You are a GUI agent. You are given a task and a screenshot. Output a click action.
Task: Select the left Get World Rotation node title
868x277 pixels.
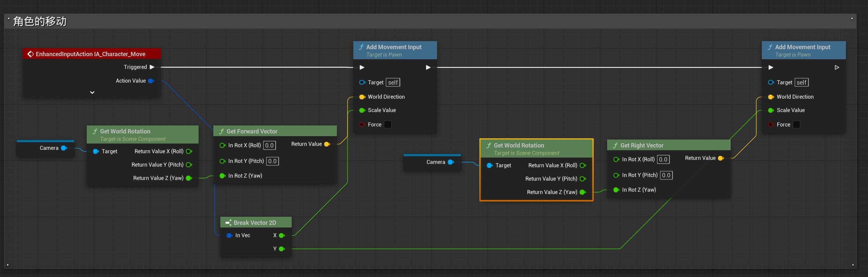pyautogui.click(x=125, y=131)
